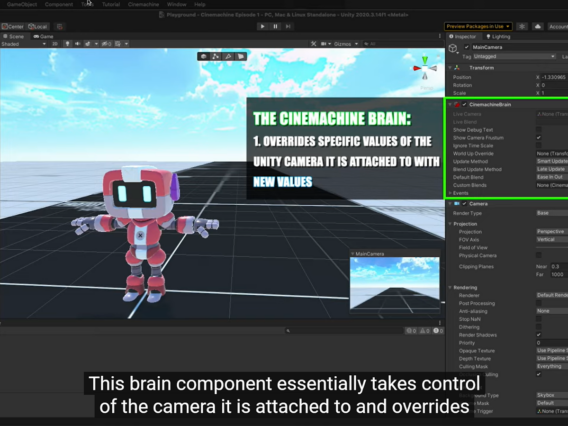Collapse the Transform component

[450, 68]
